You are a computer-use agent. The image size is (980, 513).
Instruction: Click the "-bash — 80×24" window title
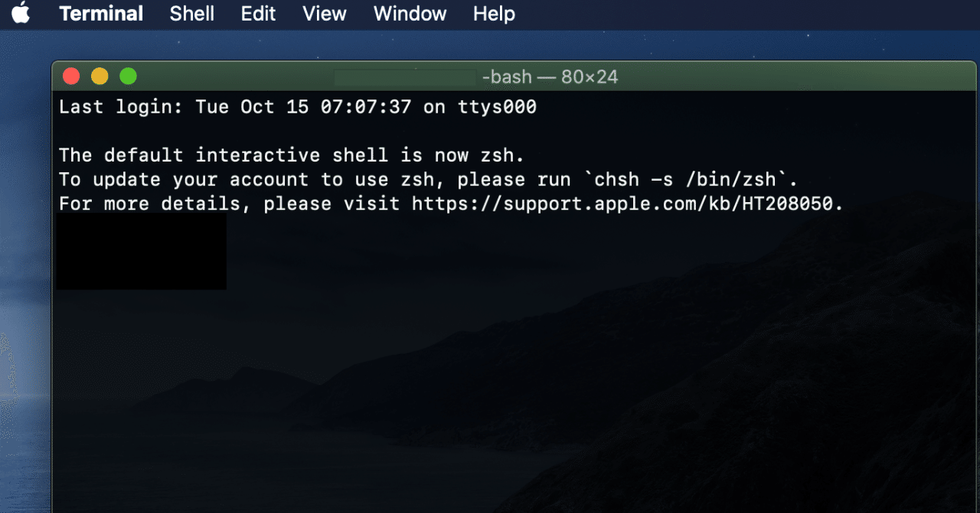550,77
